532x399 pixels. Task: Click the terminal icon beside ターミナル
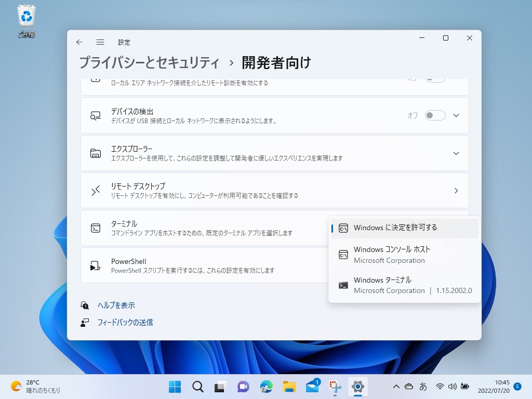96,228
